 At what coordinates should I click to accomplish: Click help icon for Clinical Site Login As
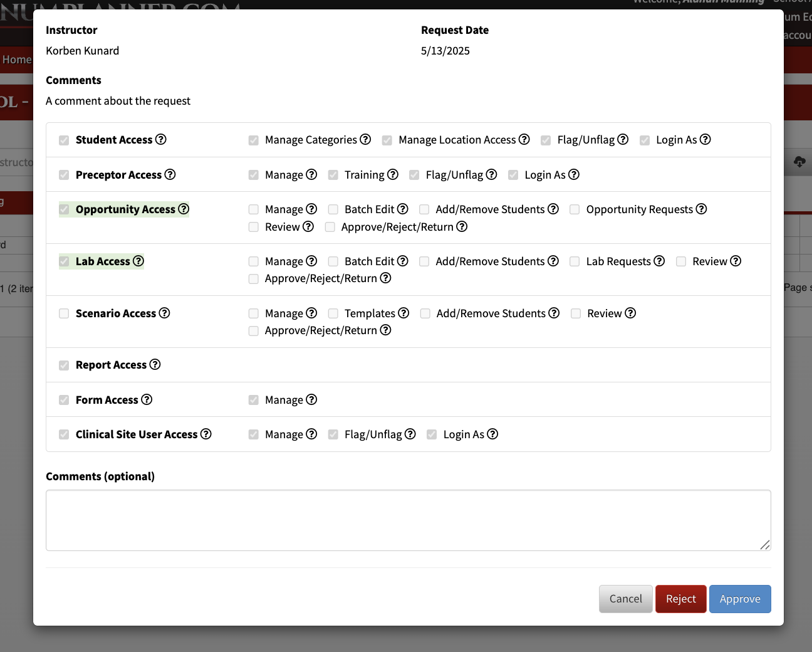click(492, 434)
